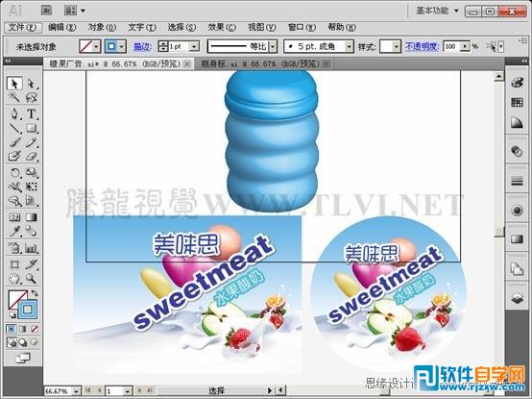Viewport: 532px width, 399px height.
Task: Pick the Eyedropper tool
Action: 14,232
